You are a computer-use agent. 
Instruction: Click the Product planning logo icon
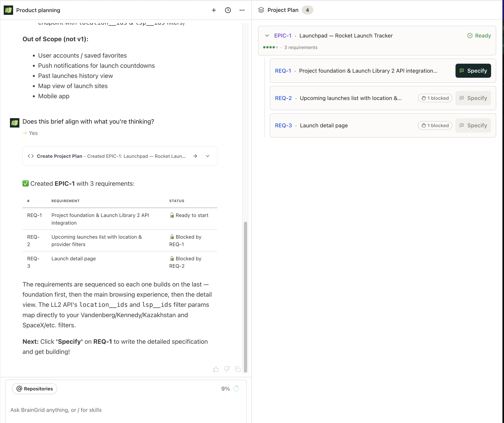coord(8,10)
